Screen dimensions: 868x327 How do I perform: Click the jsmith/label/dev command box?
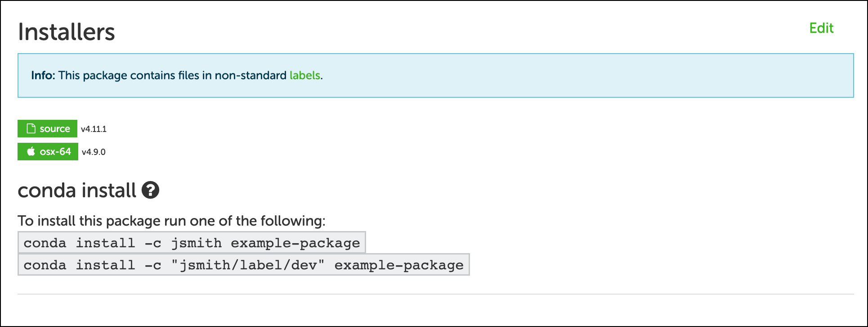pyautogui.click(x=243, y=265)
